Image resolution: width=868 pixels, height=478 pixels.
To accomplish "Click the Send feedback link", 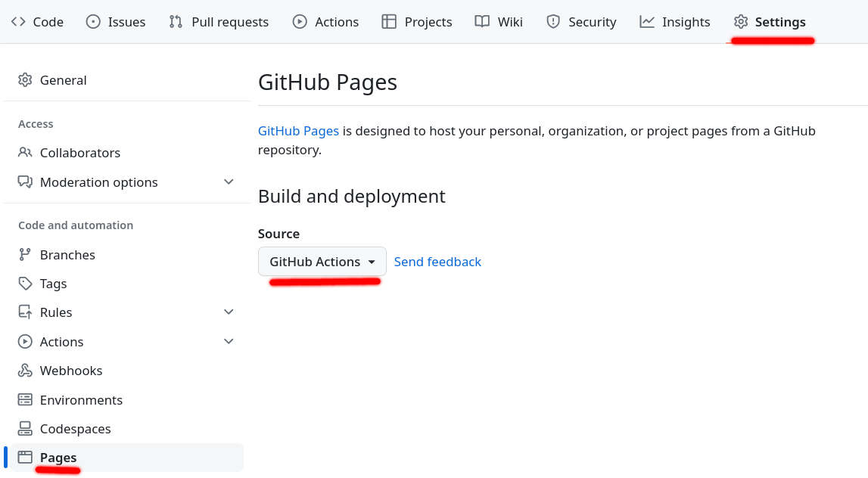I will (437, 261).
